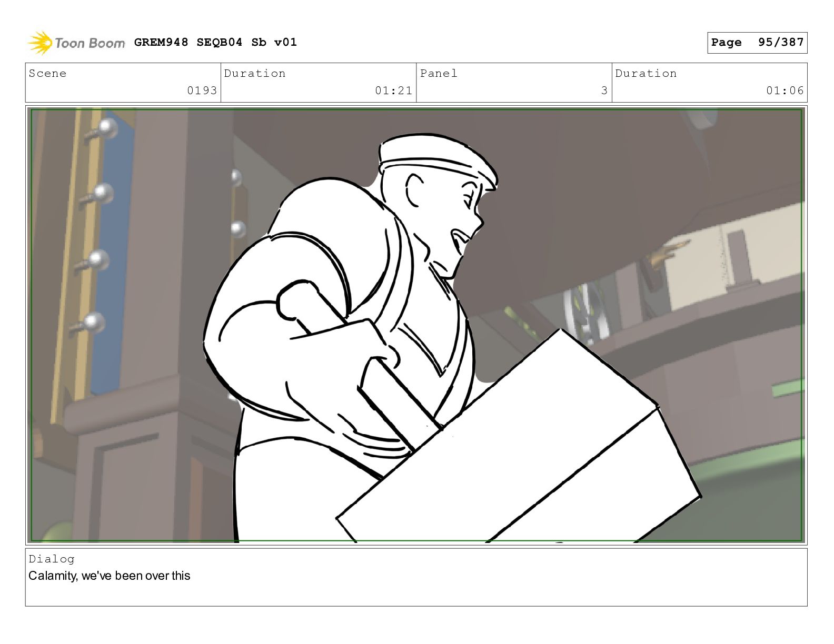The width and height of the screenshot is (834, 644).
Task: Select the GREM948 SEQB04 Sb v01 title
Action: pos(215,42)
